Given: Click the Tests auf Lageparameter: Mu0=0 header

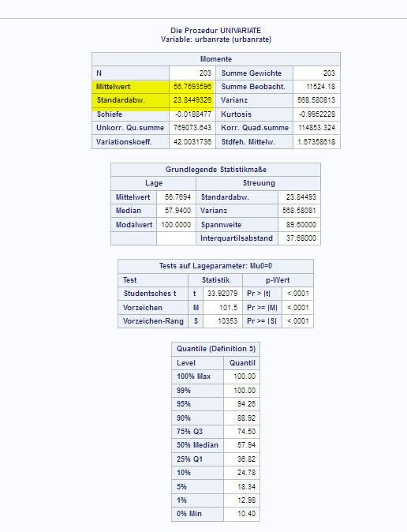Looking at the screenshot, I should pos(215,266).
